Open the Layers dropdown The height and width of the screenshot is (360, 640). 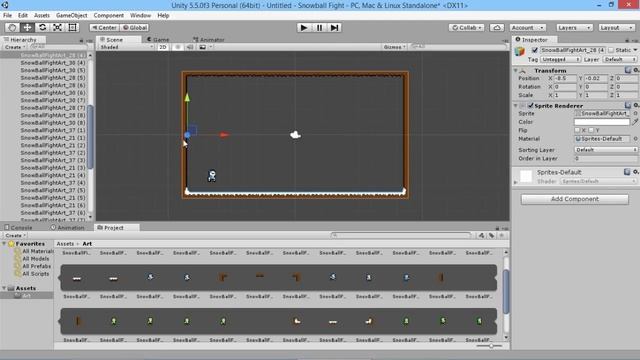coord(574,27)
